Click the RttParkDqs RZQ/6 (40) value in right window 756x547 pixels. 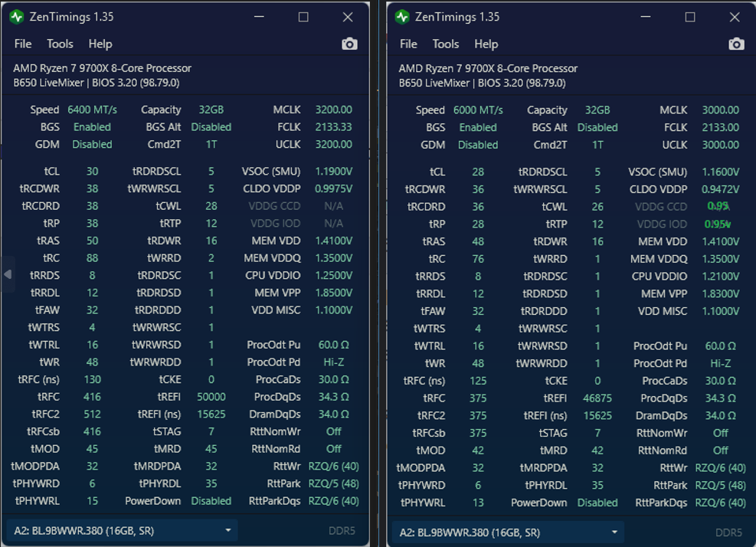720,503
